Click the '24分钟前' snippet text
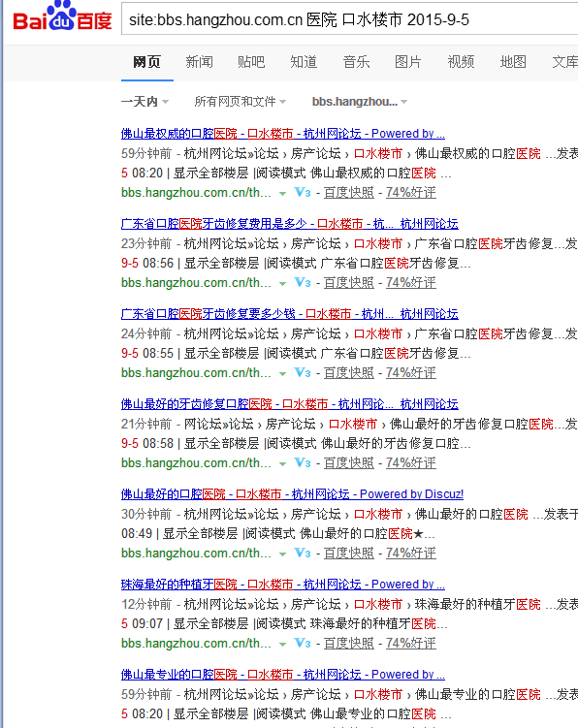 146,333
